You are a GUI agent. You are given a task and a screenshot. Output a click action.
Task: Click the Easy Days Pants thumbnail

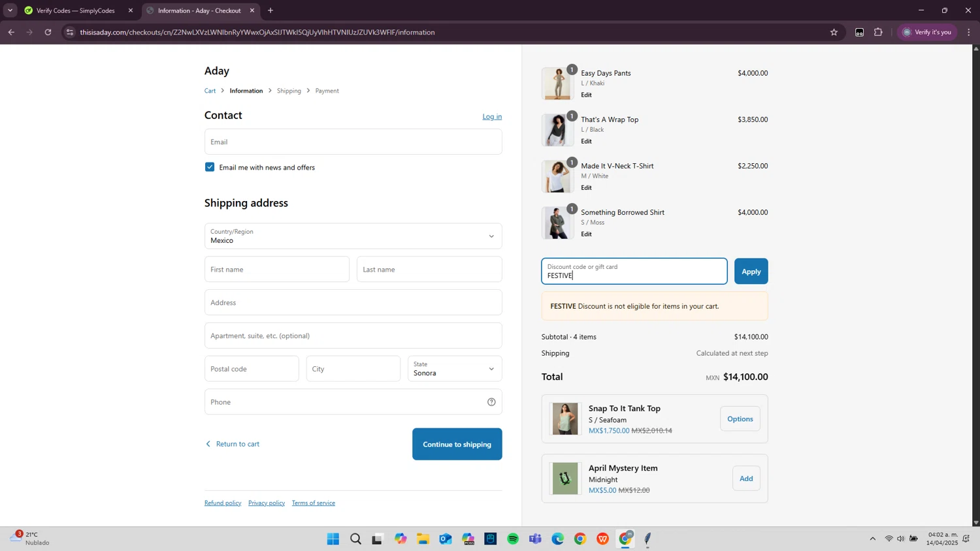[557, 84]
